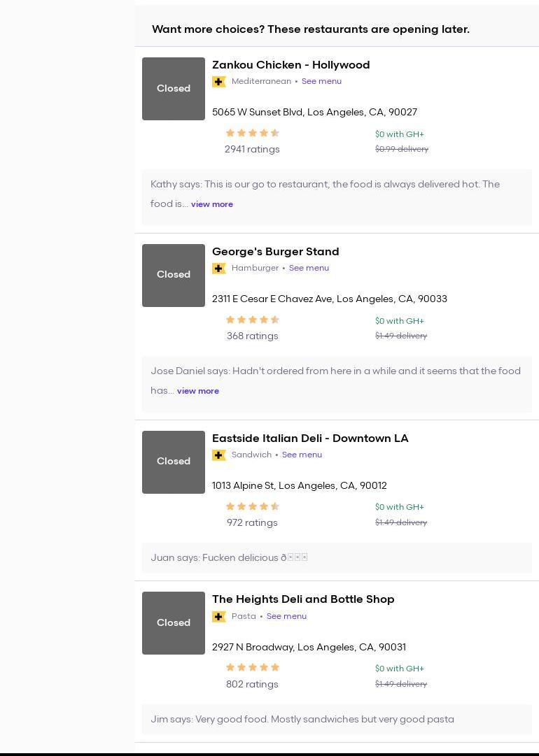Viewport: 539px width, 756px height.
Task: Click the GH+ badge icon for Zankou Chicken
Action: click(x=219, y=82)
